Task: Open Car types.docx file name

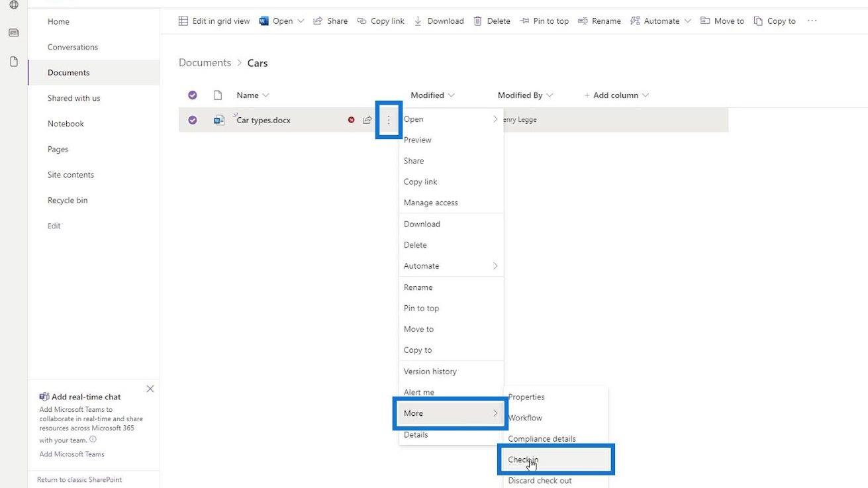Action: [264, 121]
